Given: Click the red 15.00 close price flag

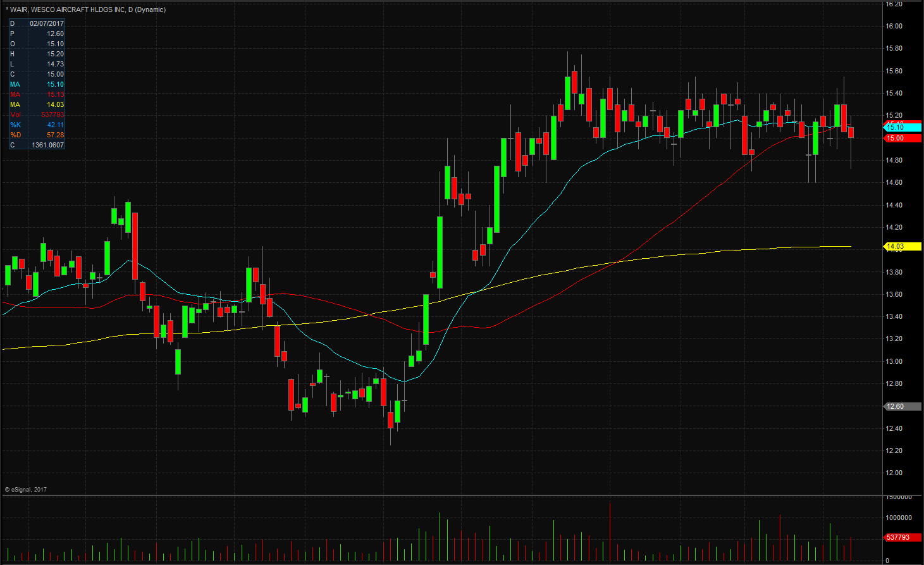Looking at the screenshot, I should point(902,138).
